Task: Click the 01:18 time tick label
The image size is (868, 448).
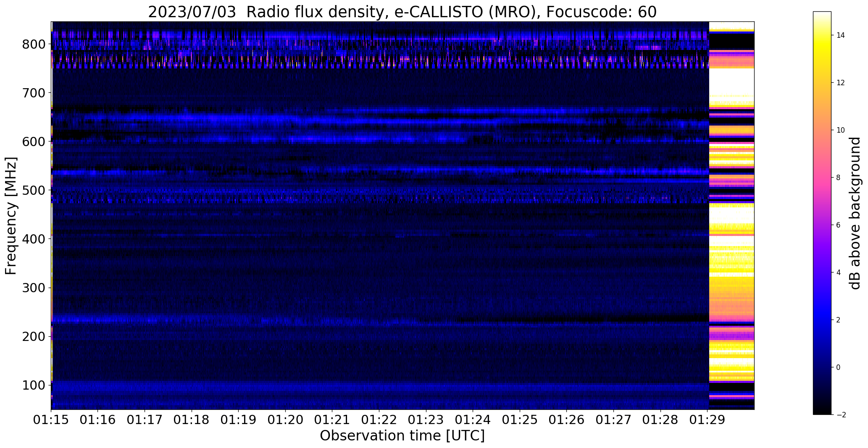Action: click(192, 420)
